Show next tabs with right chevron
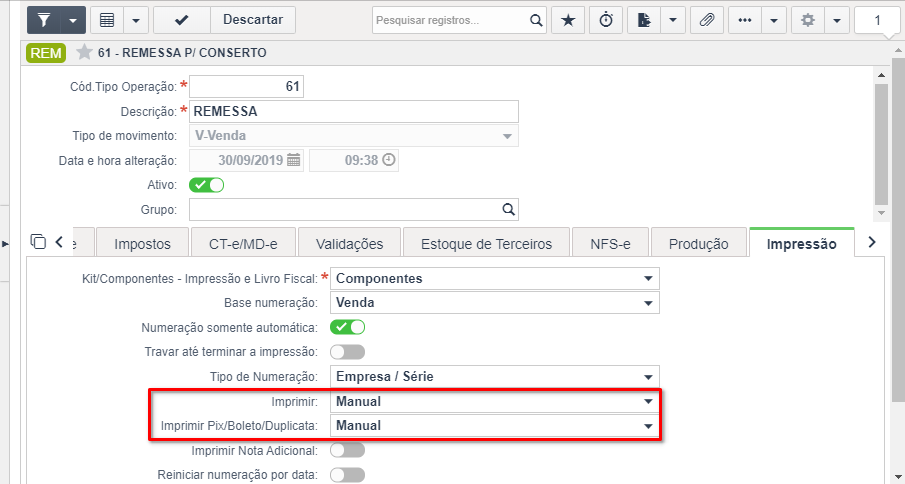 coord(872,242)
